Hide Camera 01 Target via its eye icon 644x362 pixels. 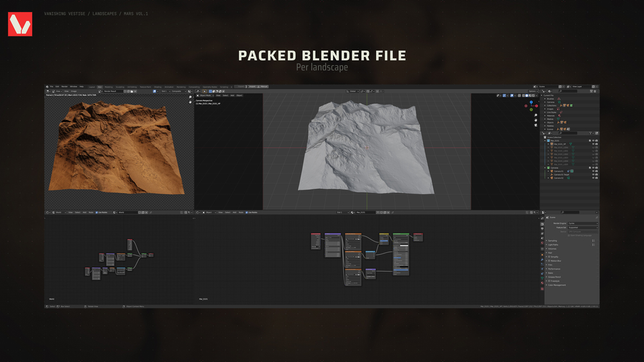tap(593, 174)
